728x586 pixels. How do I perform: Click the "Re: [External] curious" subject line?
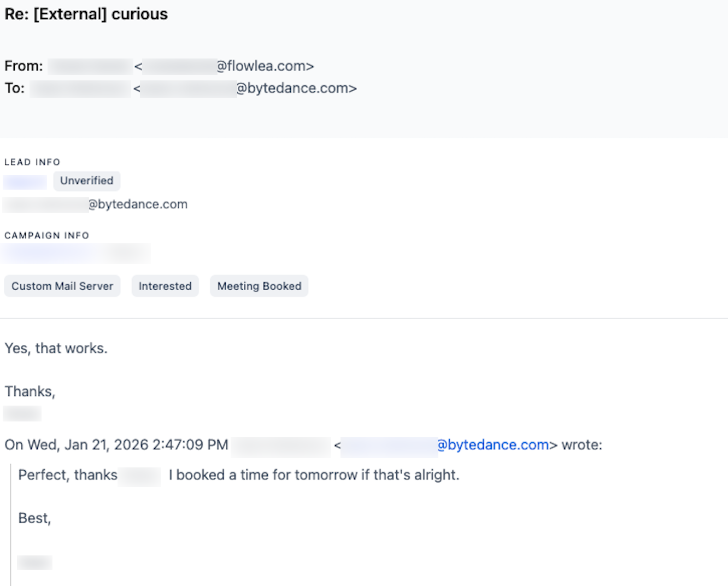pos(86,14)
